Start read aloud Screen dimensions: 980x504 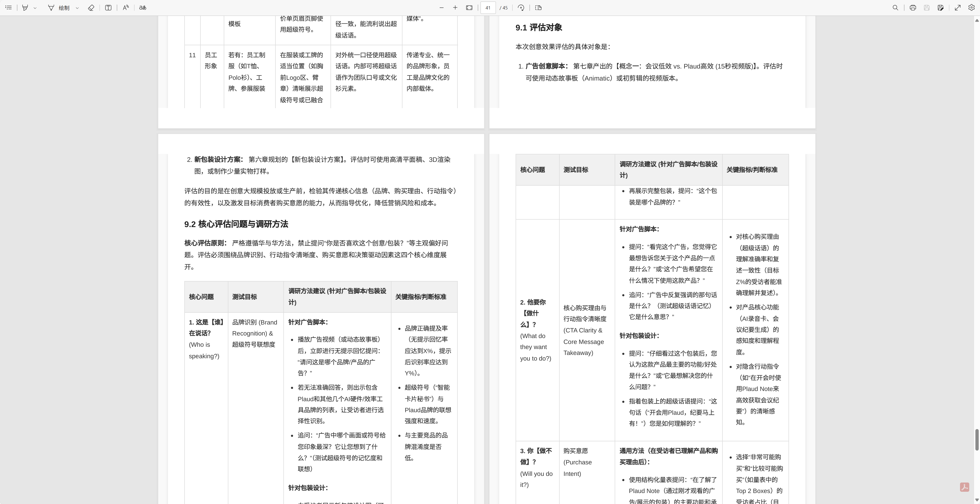click(125, 8)
